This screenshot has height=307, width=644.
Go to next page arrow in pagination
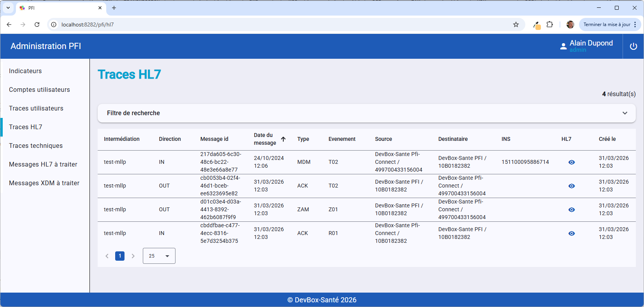point(133,256)
